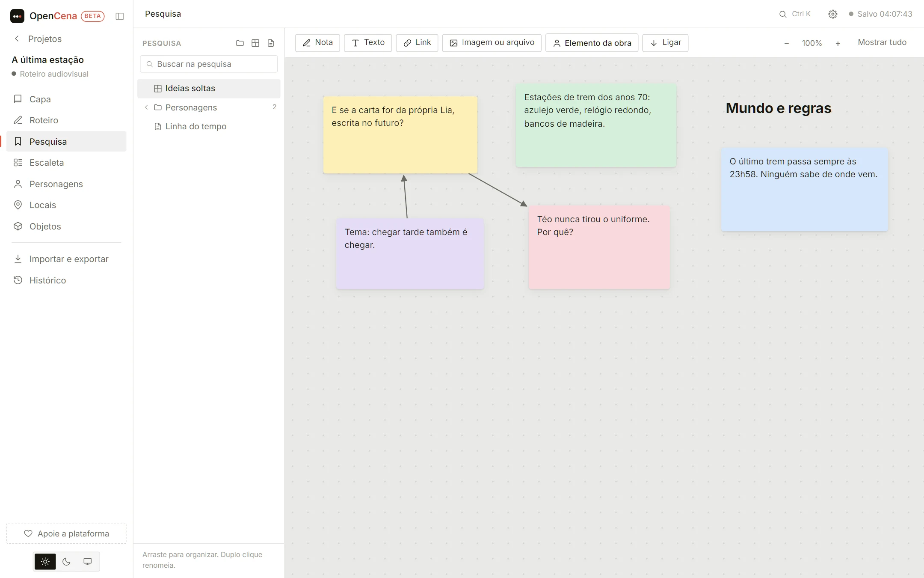Expand the Personagens folder chevron
Screen dimensions: 924x578
[146, 107]
